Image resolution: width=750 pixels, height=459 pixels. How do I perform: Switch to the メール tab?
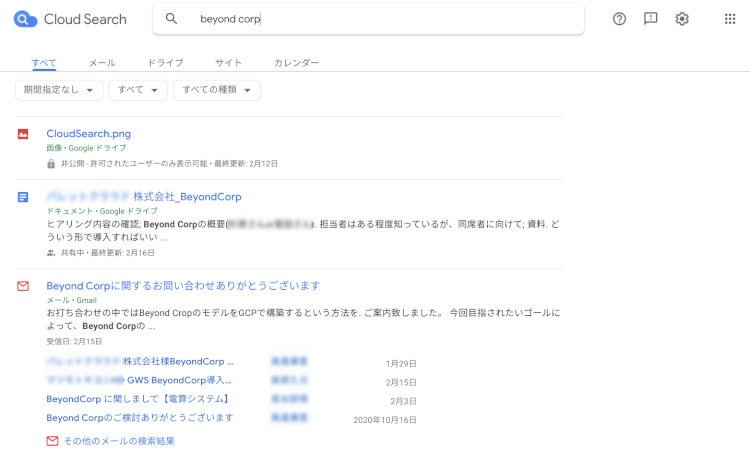pyautogui.click(x=101, y=63)
